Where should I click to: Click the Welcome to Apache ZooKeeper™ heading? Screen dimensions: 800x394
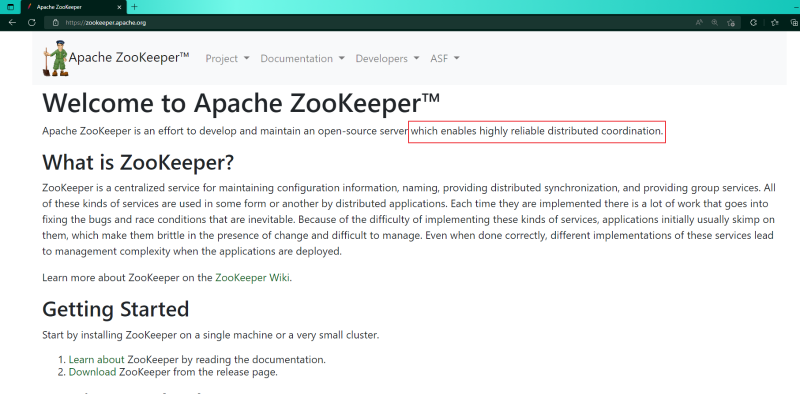[241, 103]
